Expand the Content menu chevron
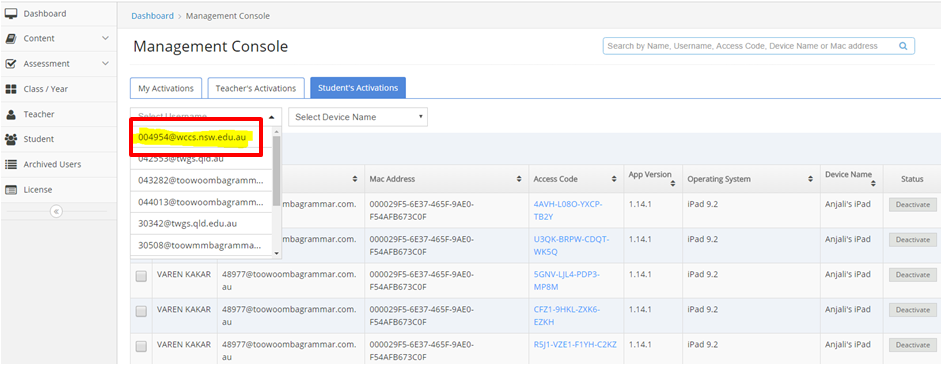The height and width of the screenshot is (365, 942). click(x=105, y=38)
